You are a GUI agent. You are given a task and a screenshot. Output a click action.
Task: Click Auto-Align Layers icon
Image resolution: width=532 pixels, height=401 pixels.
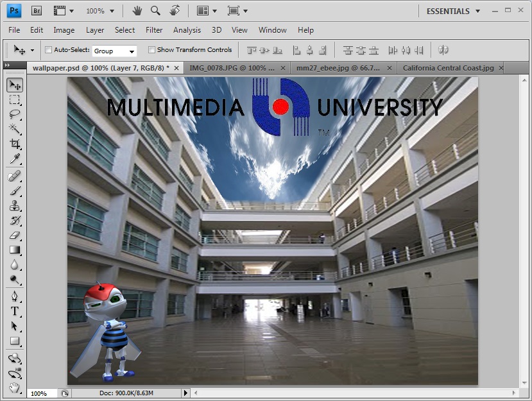click(x=443, y=50)
